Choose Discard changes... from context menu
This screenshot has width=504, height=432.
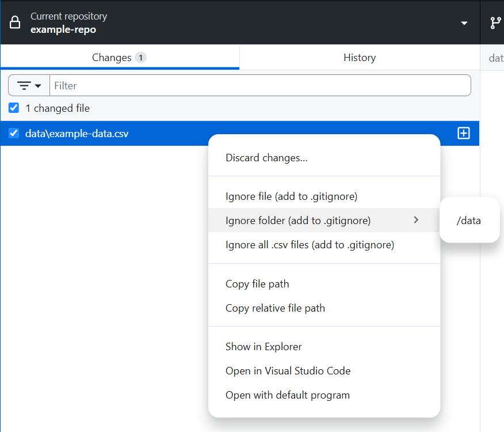(266, 158)
